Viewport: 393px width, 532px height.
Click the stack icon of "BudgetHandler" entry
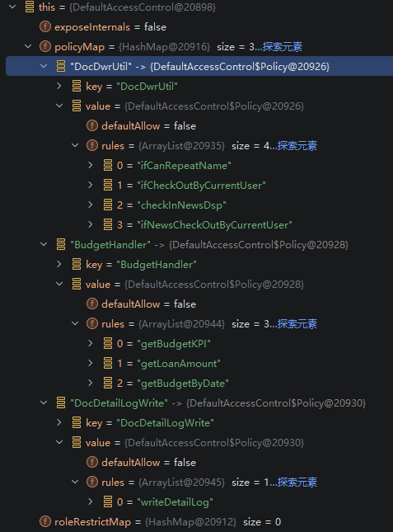click(x=61, y=244)
